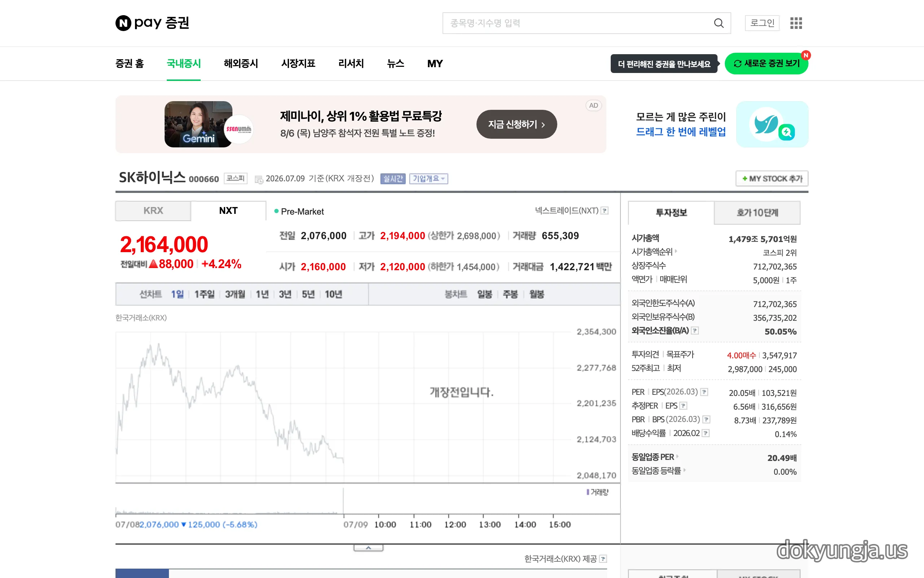Select the NXT tab
924x578 pixels.
228,211
